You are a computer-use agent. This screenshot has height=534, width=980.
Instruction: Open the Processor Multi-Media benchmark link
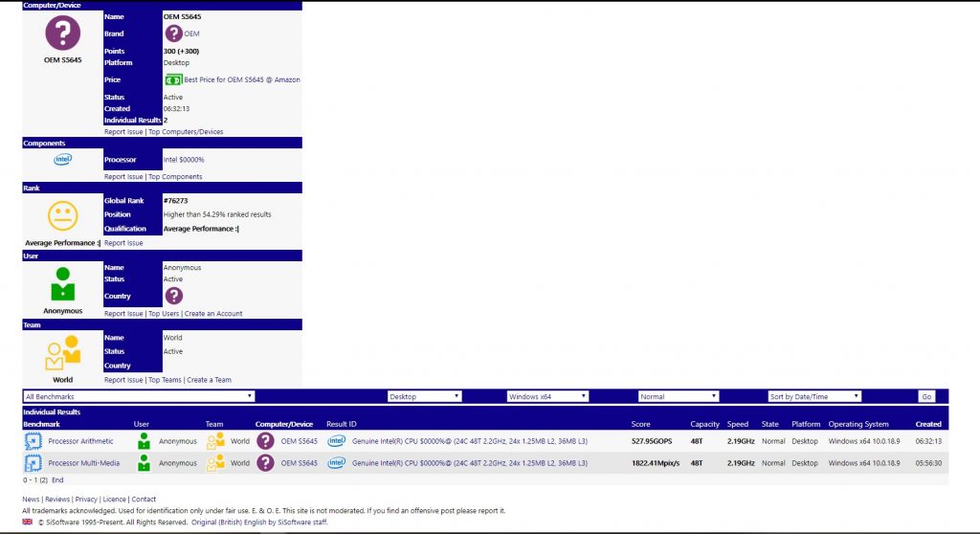84,463
